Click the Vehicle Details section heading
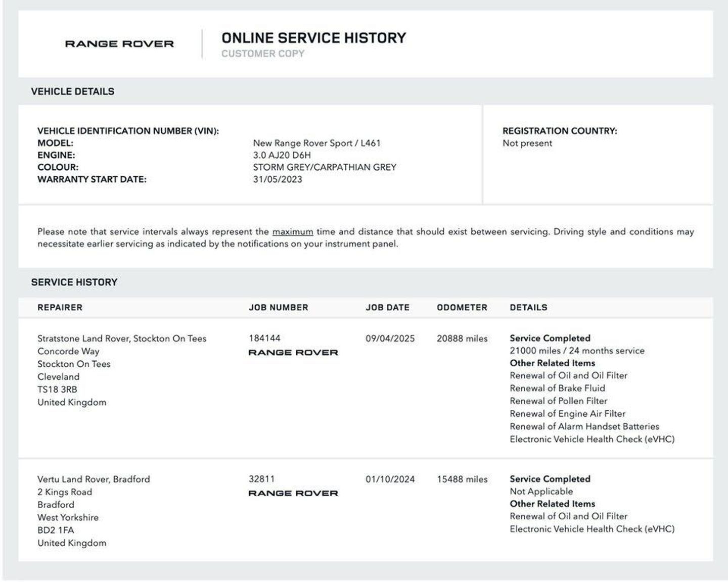 (72, 91)
